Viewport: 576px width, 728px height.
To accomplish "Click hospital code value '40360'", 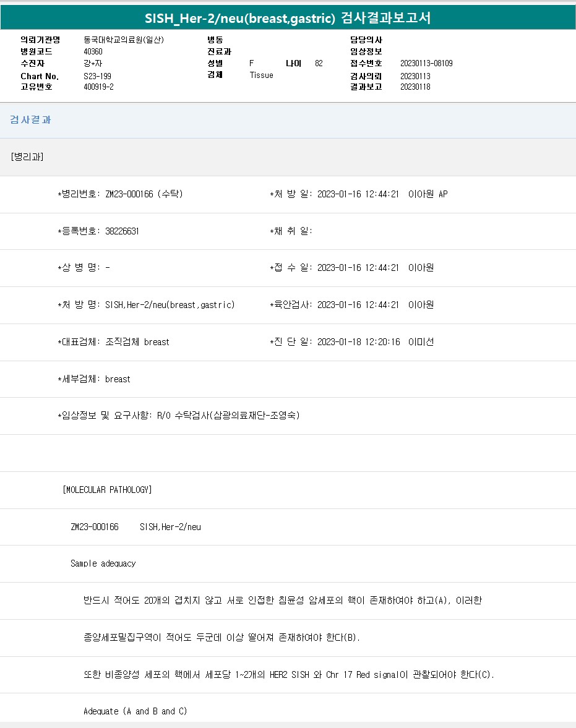I will 93,51.
